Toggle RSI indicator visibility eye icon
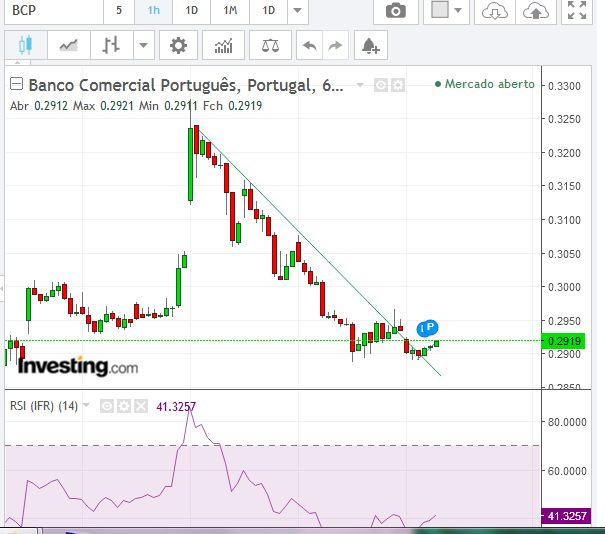605x534 pixels. coord(107,406)
